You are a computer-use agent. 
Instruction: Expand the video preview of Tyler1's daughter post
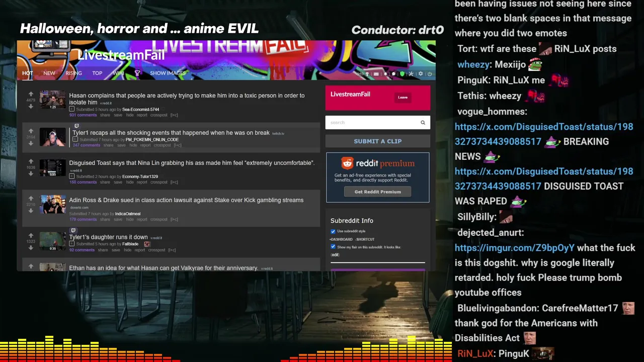[x=71, y=244]
